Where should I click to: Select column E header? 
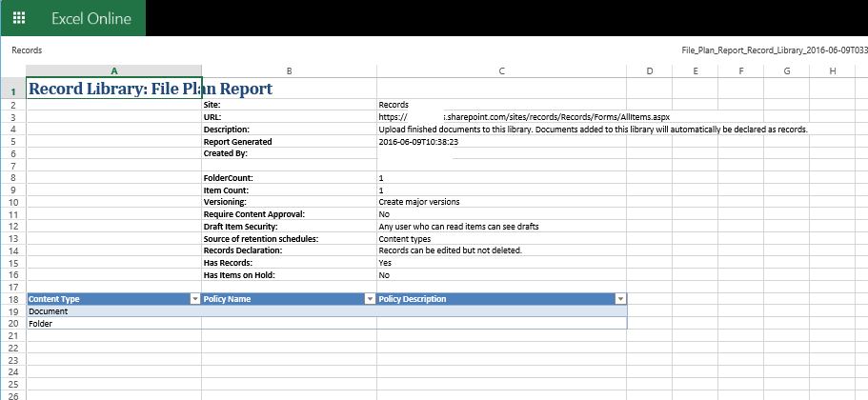[x=696, y=70]
